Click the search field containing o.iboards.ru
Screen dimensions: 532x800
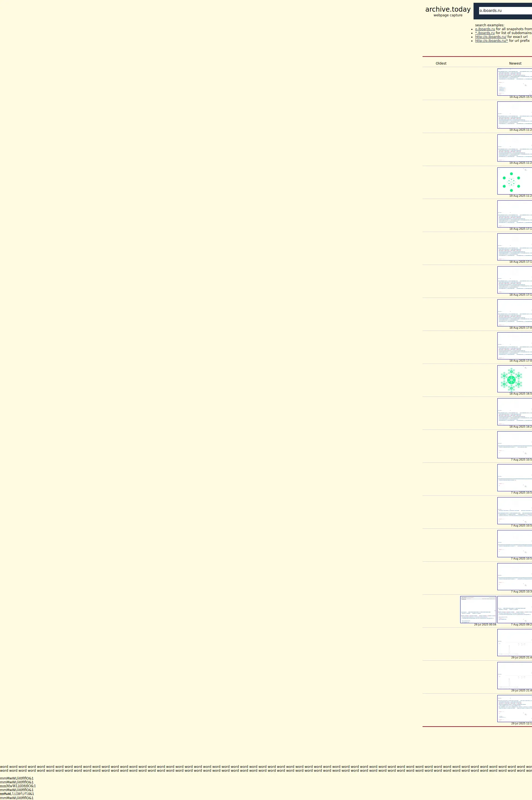tap(505, 11)
